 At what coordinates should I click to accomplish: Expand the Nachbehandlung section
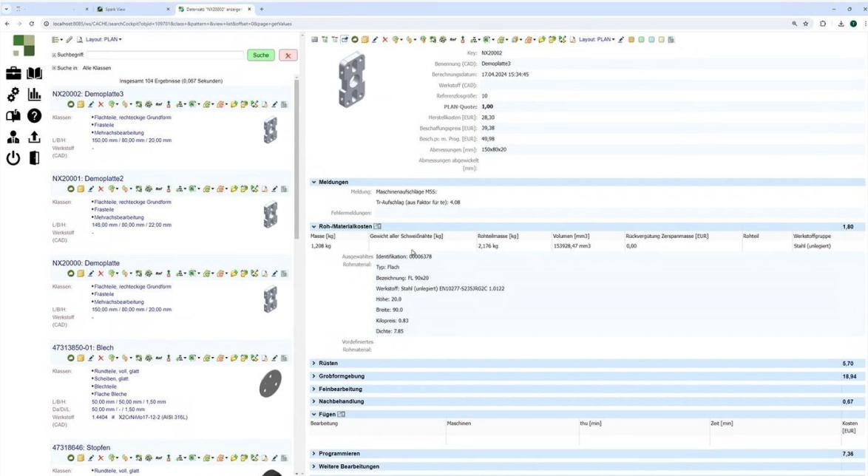point(314,401)
